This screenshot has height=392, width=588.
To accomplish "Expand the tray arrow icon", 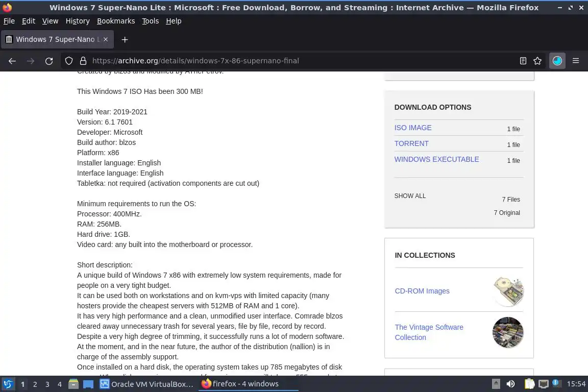I will (496, 384).
